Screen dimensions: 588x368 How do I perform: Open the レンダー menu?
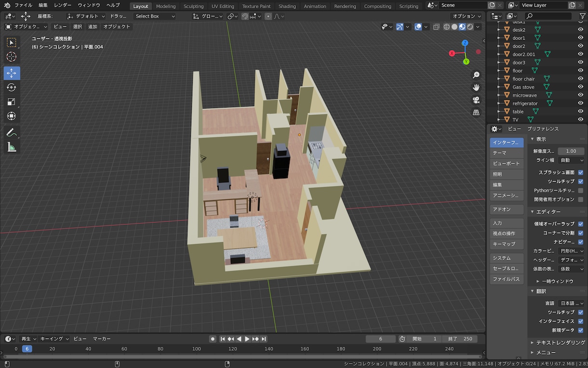pos(63,5)
